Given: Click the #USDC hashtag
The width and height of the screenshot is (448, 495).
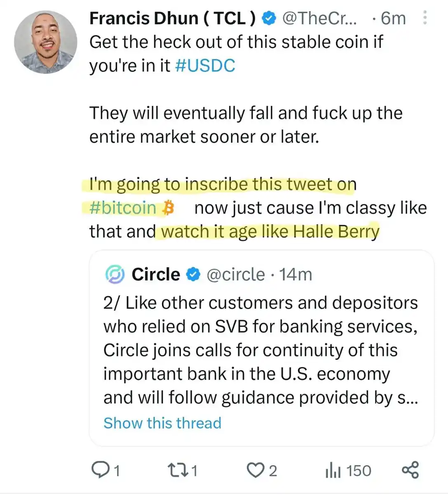Looking at the screenshot, I should tap(205, 66).
